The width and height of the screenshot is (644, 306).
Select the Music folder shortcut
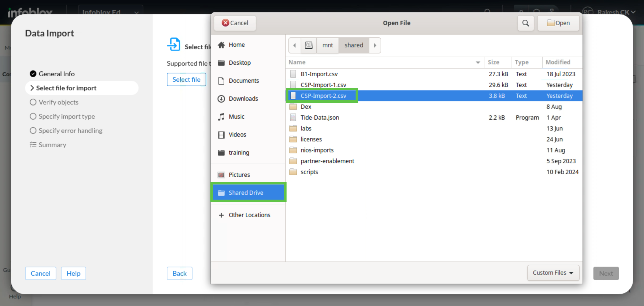pos(236,117)
